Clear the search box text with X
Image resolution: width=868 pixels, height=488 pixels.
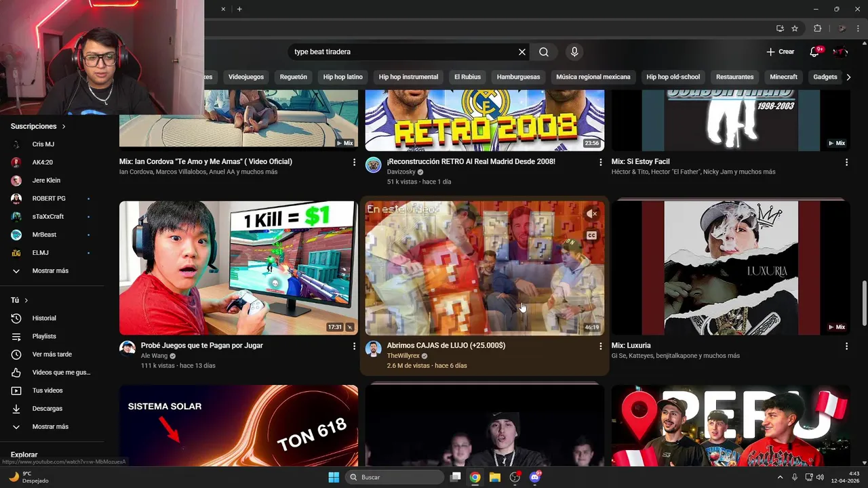pyautogui.click(x=522, y=52)
